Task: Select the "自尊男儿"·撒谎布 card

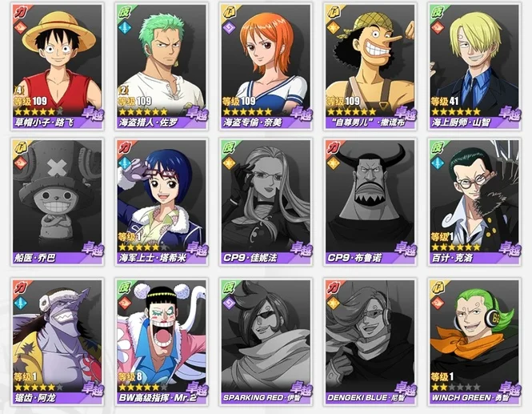Action: pyautogui.click(x=370, y=67)
